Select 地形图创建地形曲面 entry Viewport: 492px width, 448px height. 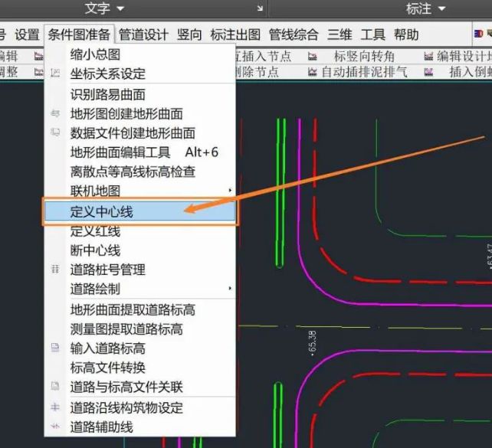[x=140, y=113]
